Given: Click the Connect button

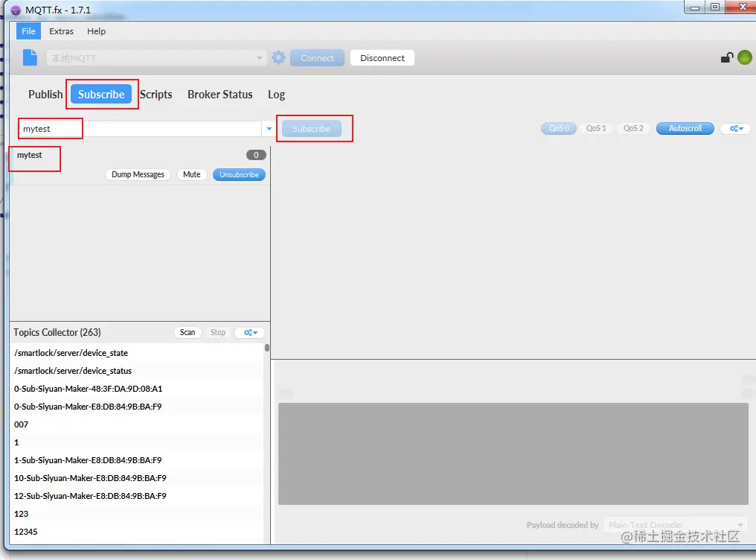Looking at the screenshot, I should [317, 58].
